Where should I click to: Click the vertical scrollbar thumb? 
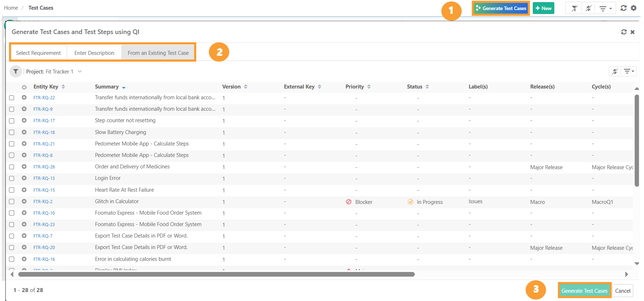coord(637,140)
